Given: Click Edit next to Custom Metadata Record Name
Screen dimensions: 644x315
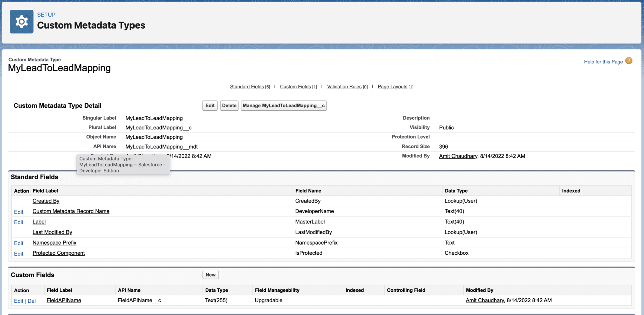Looking at the screenshot, I should click(x=19, y=212).
